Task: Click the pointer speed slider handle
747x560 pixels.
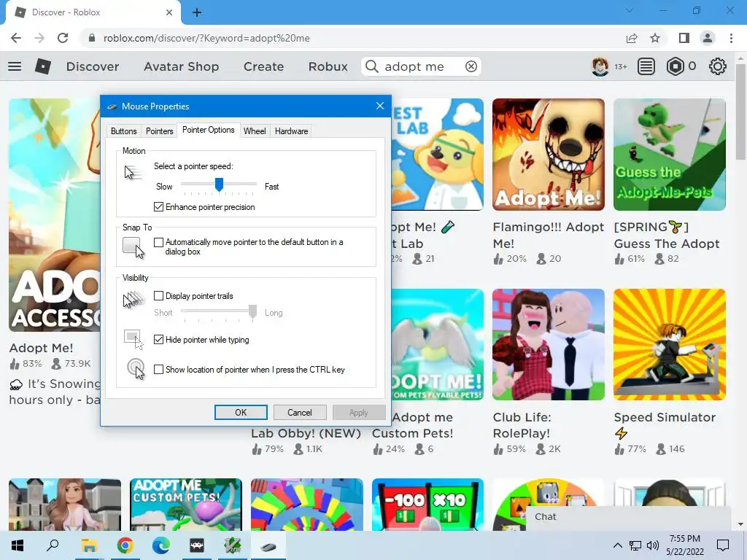Action: (219, 184)
